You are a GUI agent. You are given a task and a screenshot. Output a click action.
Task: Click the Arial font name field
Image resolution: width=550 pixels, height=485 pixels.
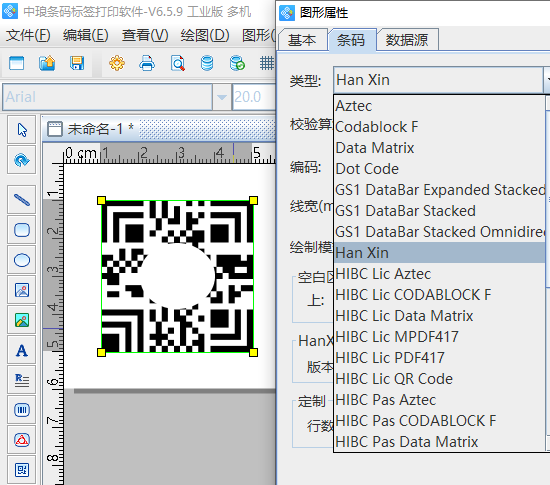[x=108, y=97]
